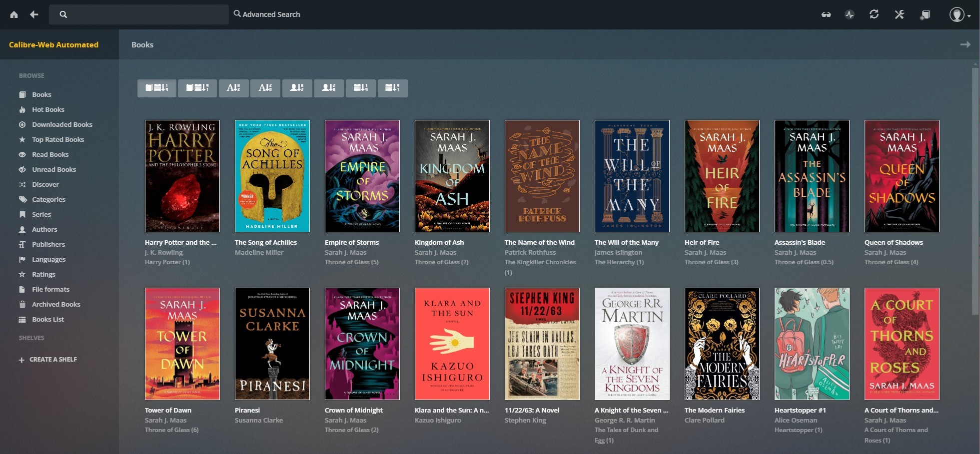Click the vertical page scrollbar

tap(975, 190)
